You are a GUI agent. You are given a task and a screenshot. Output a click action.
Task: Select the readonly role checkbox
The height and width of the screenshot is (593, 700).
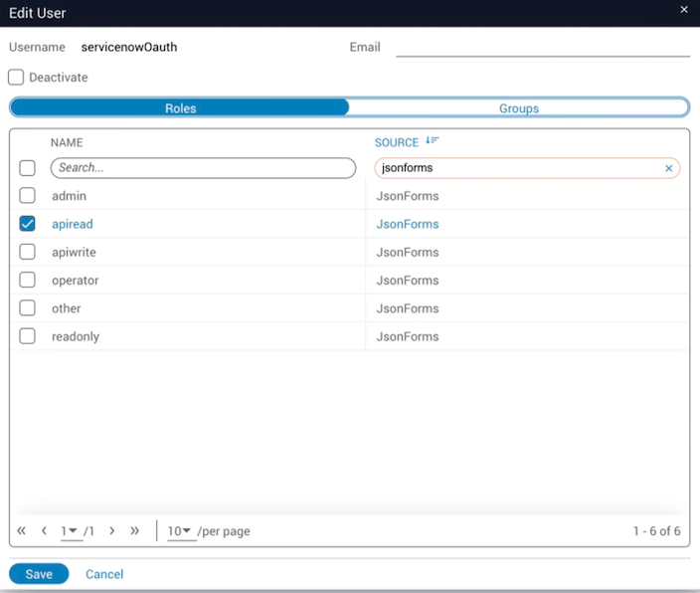[28, 336]
